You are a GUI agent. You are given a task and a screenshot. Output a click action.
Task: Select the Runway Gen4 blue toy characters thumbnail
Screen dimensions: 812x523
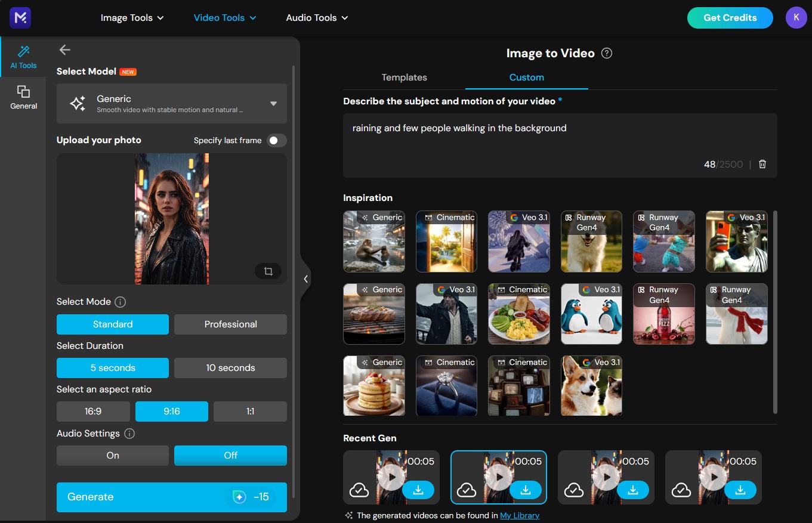tap(664, 242)
